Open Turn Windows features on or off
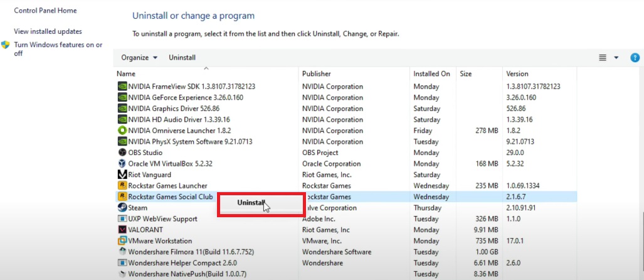This screenshot has height=280, width=644. click(x=58, y=49)
